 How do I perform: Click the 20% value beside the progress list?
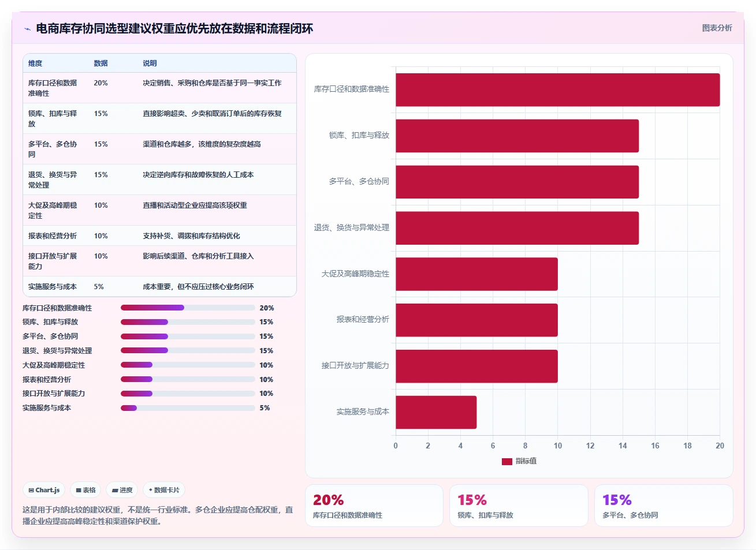[x=267, y=308]
